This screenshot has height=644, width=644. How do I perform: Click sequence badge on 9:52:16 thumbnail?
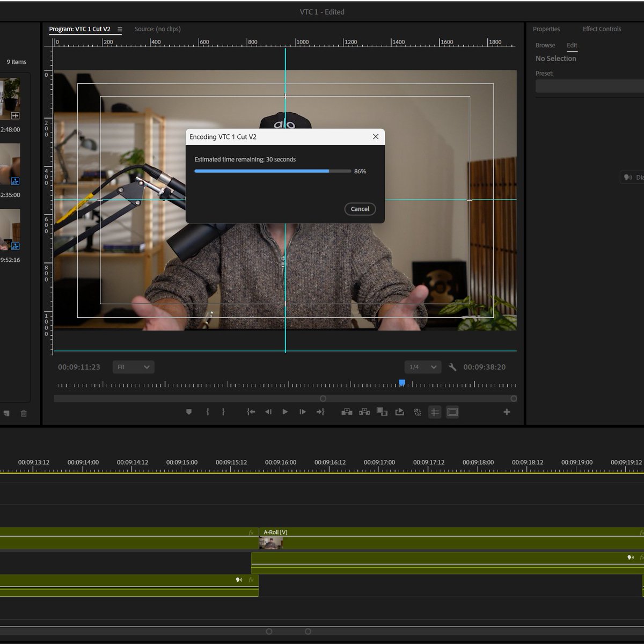point(15,246)
